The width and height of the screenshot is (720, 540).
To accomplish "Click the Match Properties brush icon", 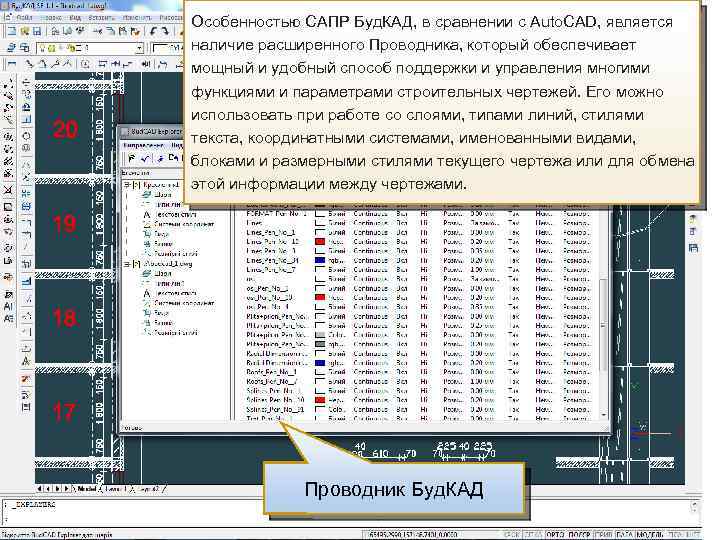I will 135,31.
